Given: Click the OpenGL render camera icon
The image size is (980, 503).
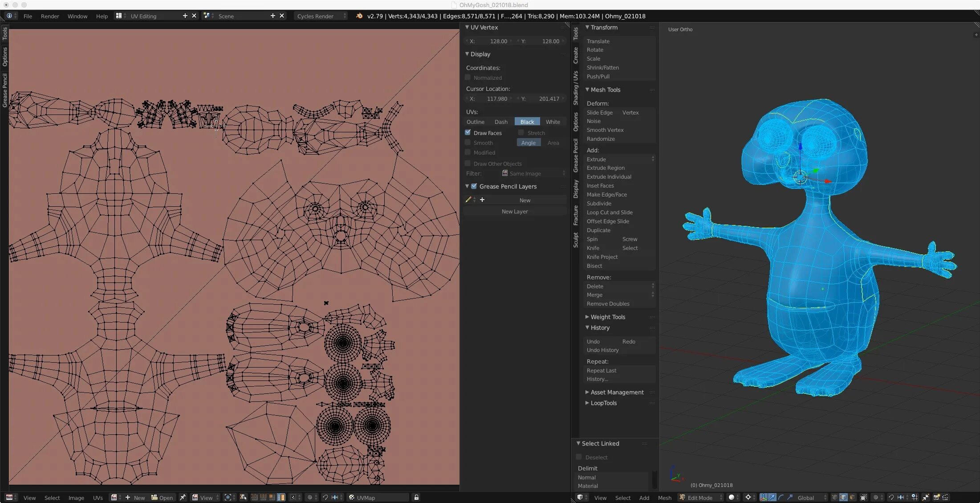Looking at the screenshot, I should point(936,497).
